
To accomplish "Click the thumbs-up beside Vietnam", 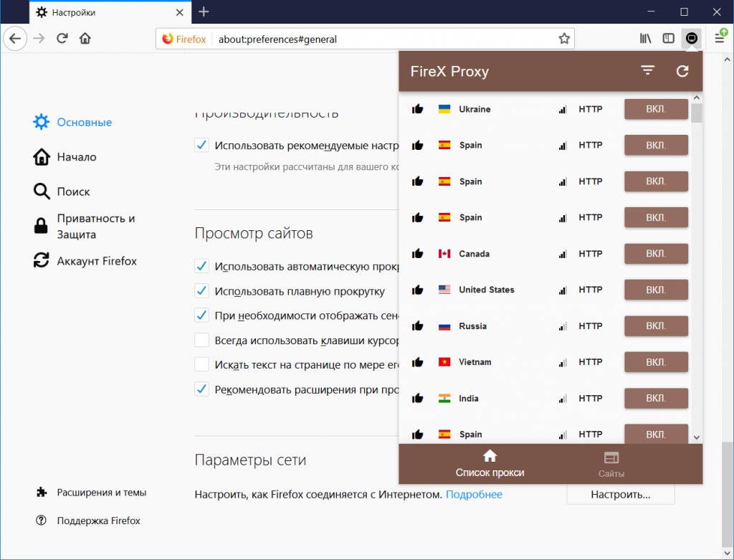I will [x=418, y=362].
